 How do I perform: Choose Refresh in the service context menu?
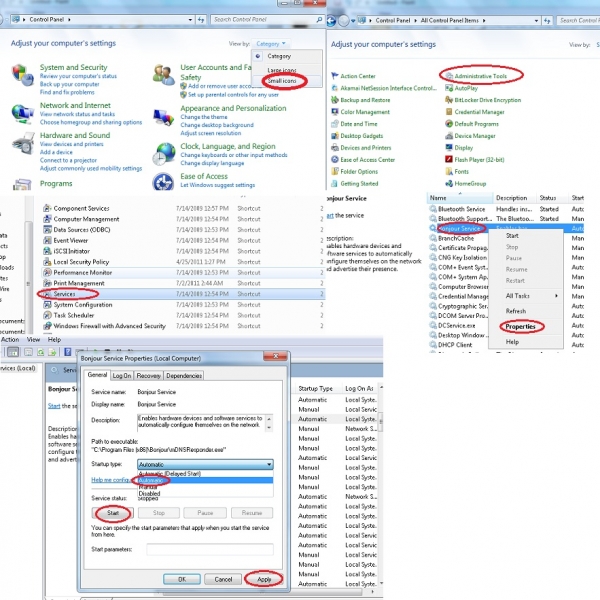coord(516,311)
